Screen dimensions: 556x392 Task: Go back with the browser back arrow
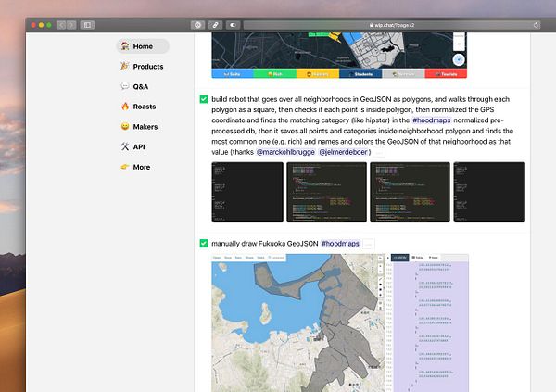(x=61, y=25)
